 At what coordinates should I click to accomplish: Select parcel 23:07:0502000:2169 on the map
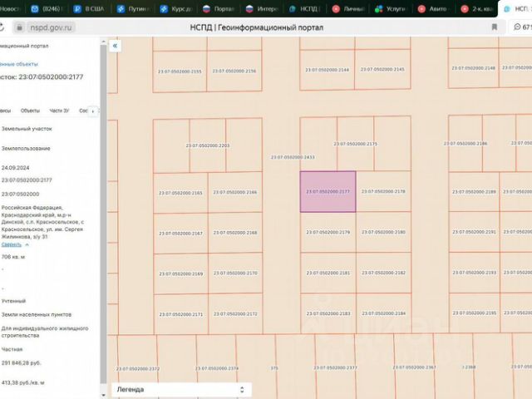(x=181, y=273)
